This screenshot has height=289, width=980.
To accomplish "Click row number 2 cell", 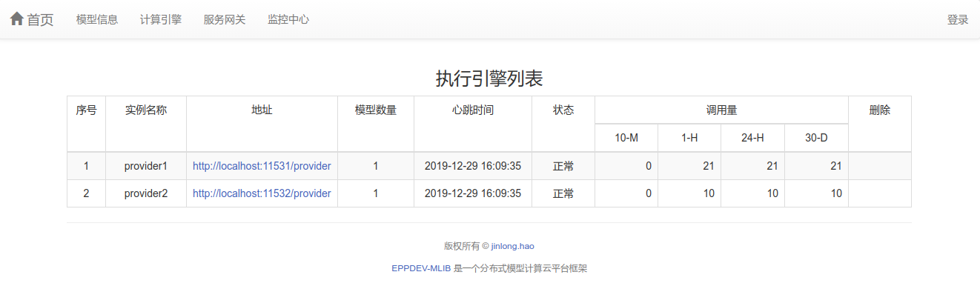I will point(86,193).
